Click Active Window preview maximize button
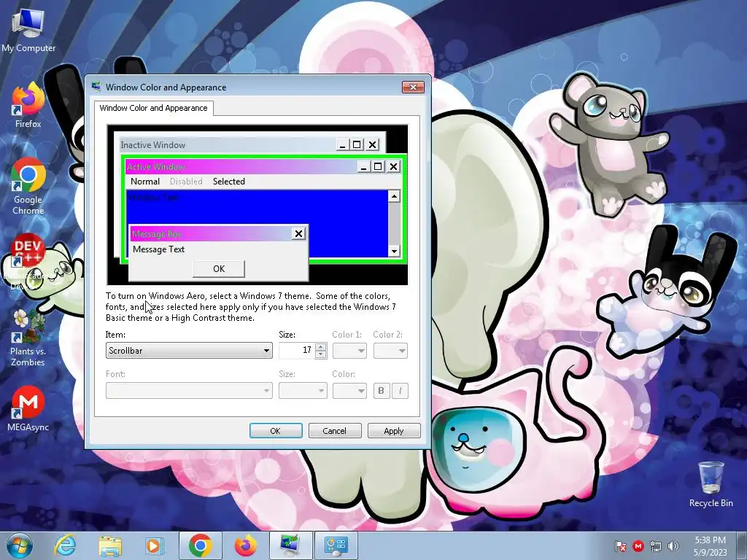Image resolution: width=747 pixels, height=560 pixels. pos(378,167)
